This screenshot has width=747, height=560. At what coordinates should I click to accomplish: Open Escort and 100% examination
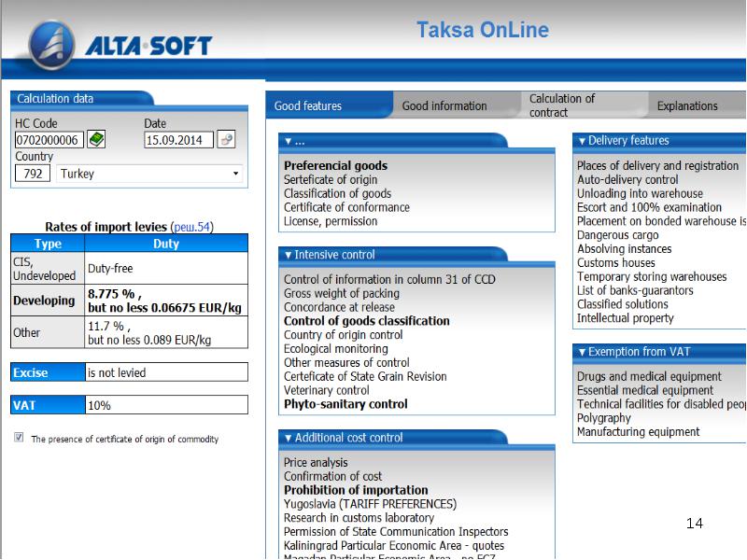(649, 207)
